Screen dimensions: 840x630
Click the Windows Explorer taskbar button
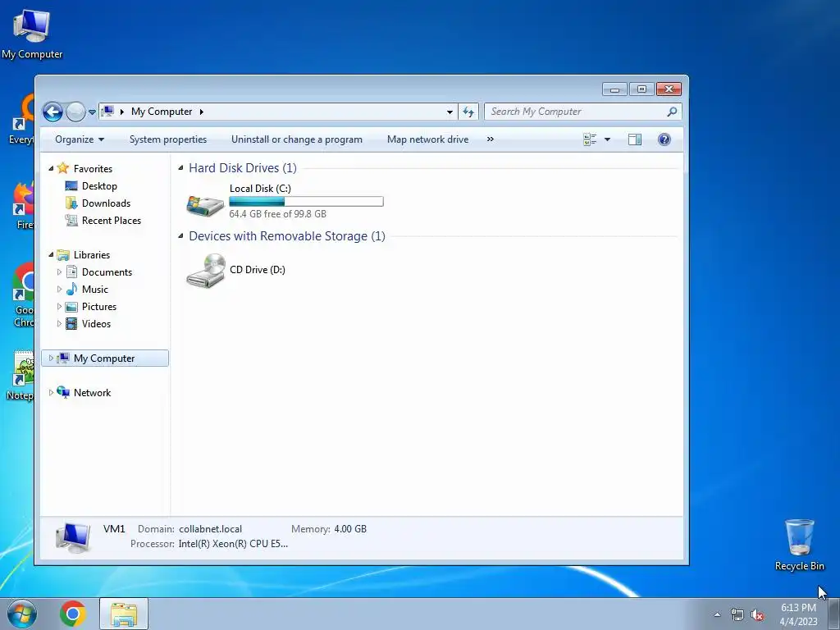pos(124,614)
